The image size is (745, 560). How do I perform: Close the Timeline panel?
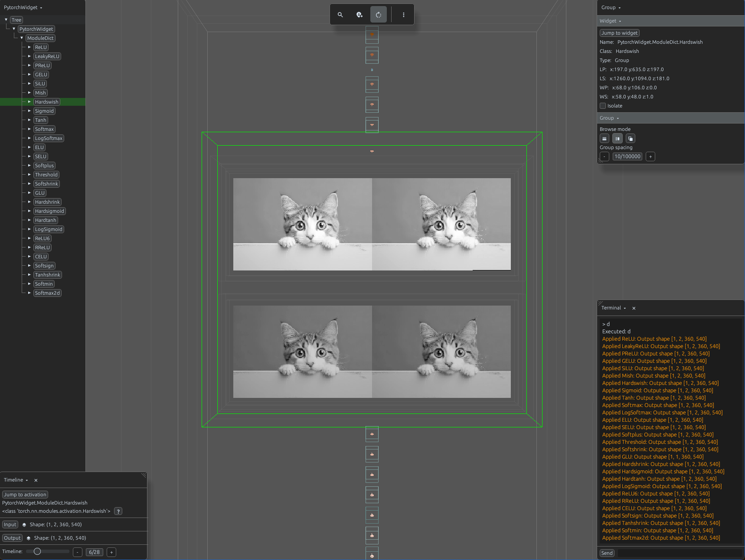pyautogui.click(x=36, y=480)
